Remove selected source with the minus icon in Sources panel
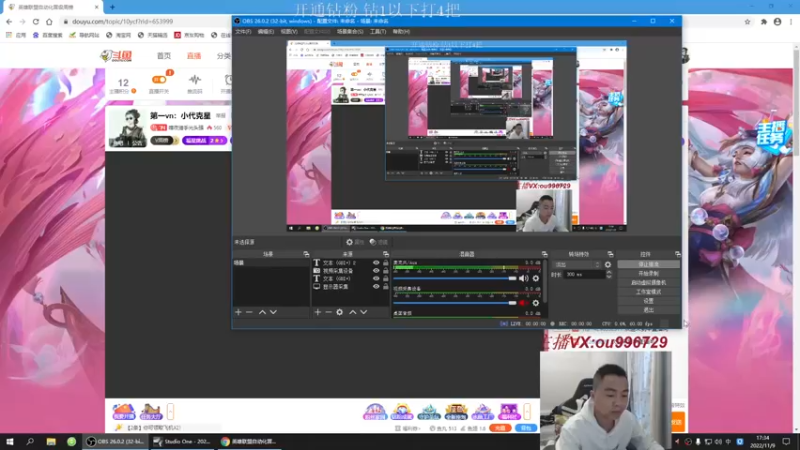This screenshot has width=800, height=450. [x=329, y=312]
